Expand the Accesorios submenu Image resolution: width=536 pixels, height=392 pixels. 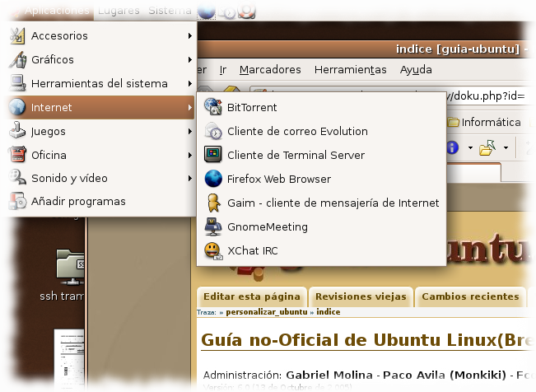tap(59, 35)
